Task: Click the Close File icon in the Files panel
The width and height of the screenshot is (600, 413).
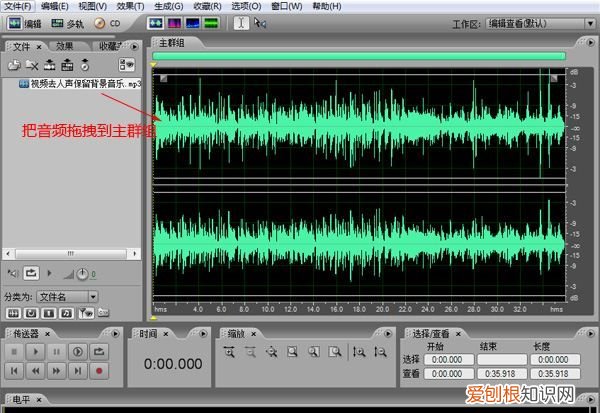Action: 32,65
